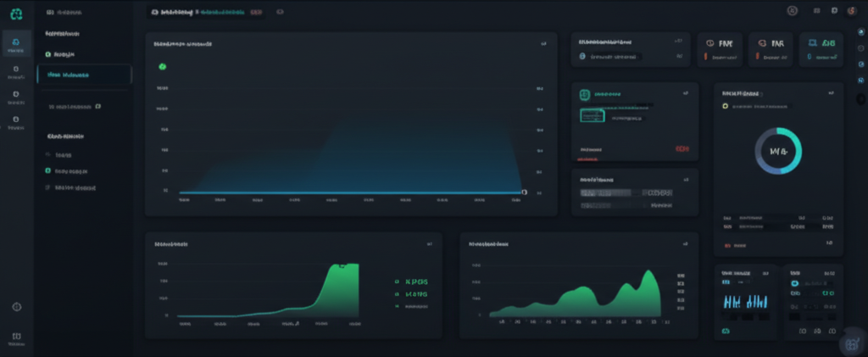This screenshot has width=868, height=357.
Task: Open the menu at the donut chart card's top-right corner
Action: 830,93
